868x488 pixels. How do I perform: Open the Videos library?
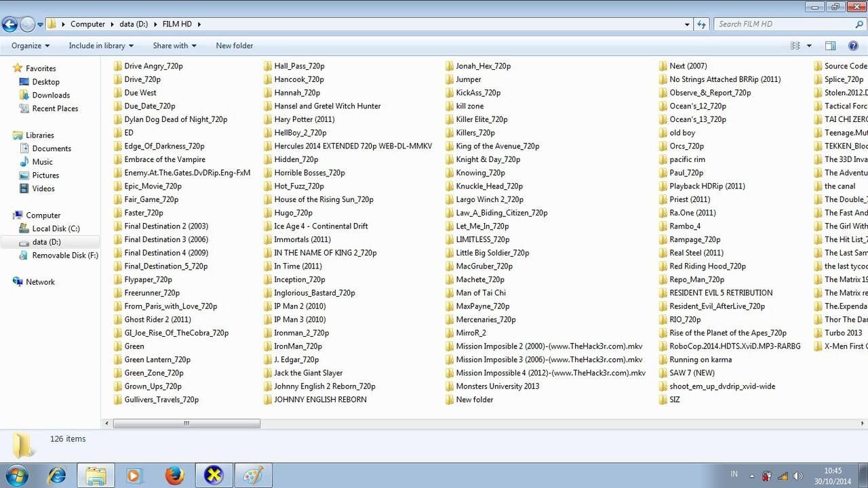point(43,188)
